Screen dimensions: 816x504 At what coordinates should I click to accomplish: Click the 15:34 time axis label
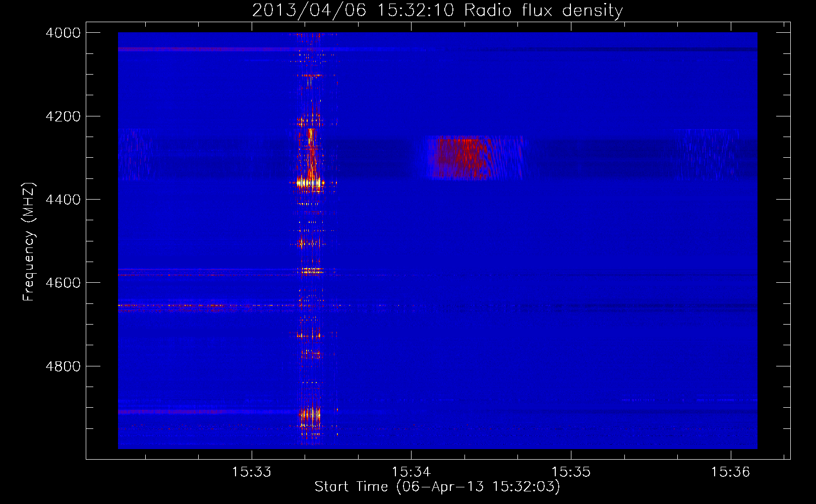411,472
